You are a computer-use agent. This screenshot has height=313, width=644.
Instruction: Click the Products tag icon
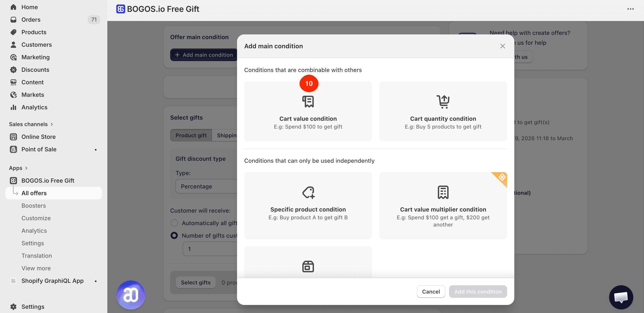point(13,32)
